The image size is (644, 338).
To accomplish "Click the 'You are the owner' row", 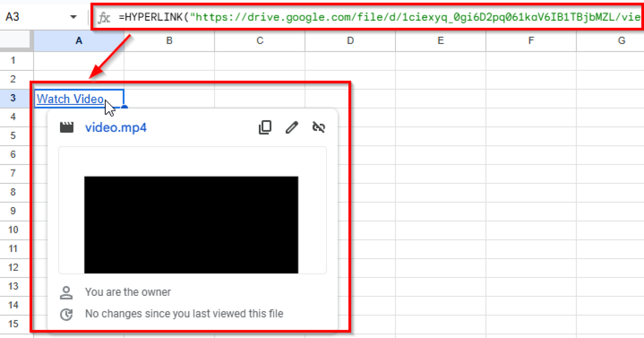I will [127, 292].
